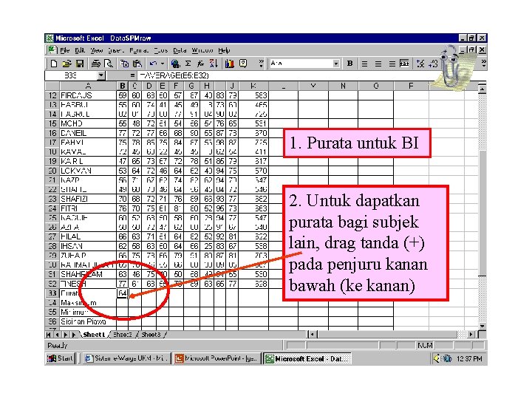The height and width of the screenshot is (399, 532).
Task: Show more Formatting toolbar buttons chevron
Action: 484,63
